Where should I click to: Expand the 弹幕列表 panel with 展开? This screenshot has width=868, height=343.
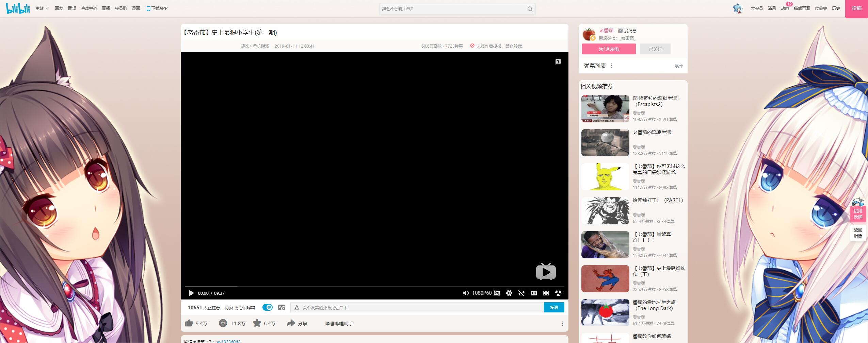[x=678, y=66]
